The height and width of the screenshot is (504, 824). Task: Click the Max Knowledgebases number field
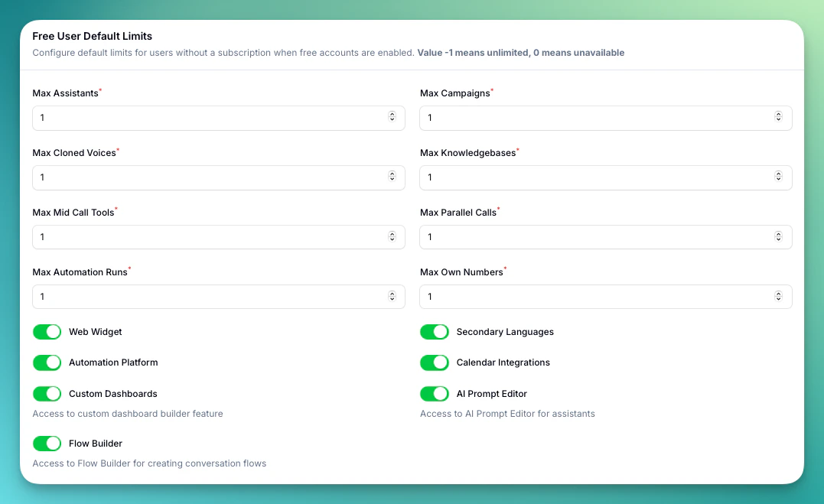click(x=606, y=177)
